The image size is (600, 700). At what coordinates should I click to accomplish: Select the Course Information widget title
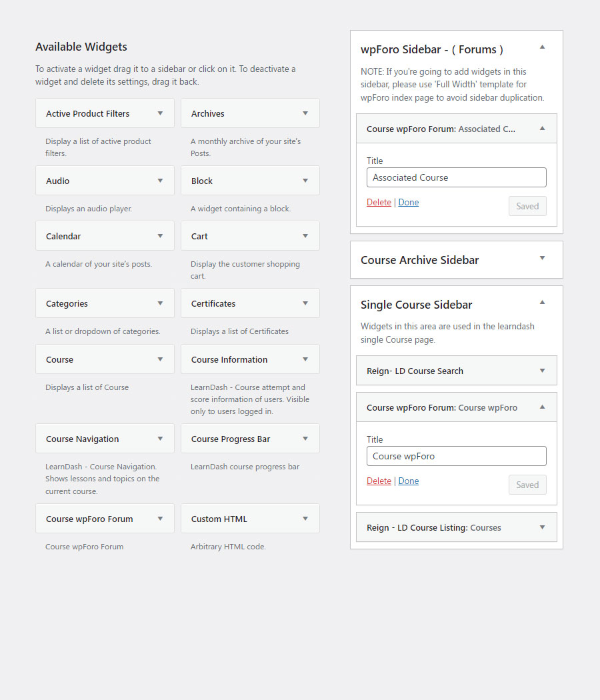point(229,359)
